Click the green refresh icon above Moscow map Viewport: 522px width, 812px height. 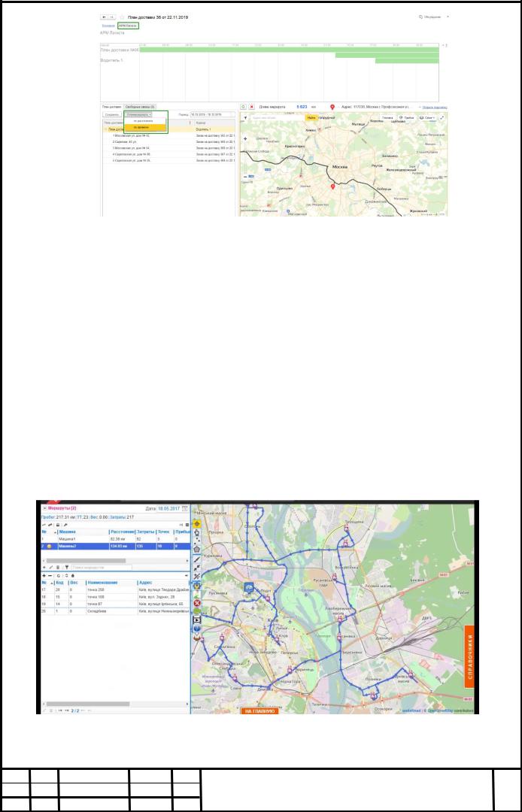[244, 107]
